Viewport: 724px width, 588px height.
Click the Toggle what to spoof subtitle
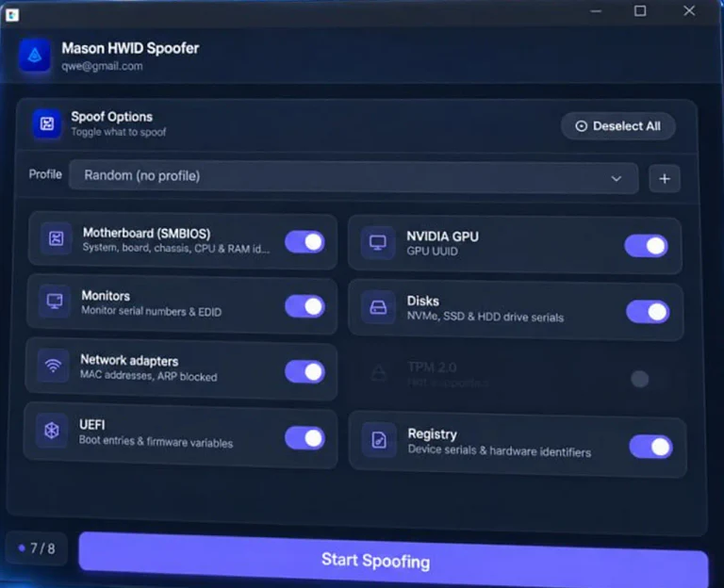(x=118, y=132)
